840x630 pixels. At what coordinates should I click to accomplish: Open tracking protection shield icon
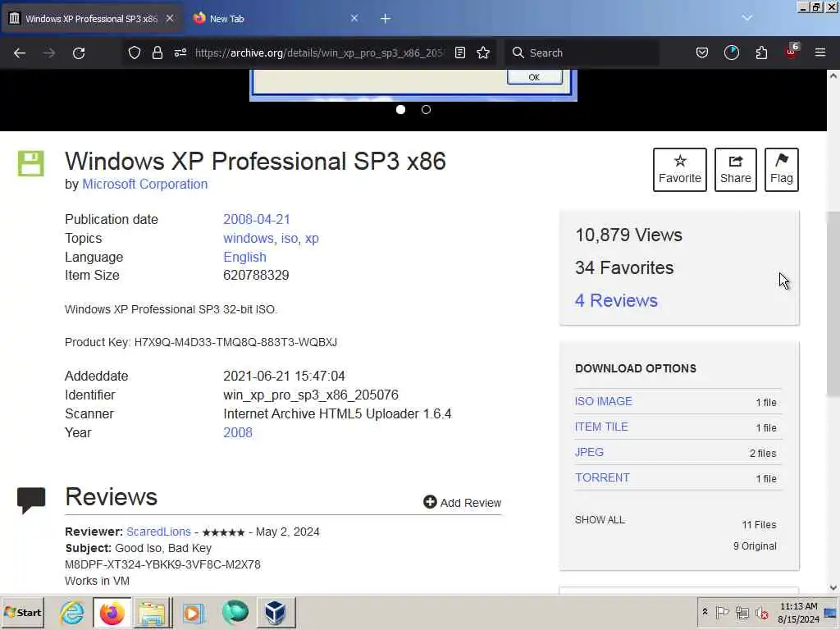[x=135, y=52]
